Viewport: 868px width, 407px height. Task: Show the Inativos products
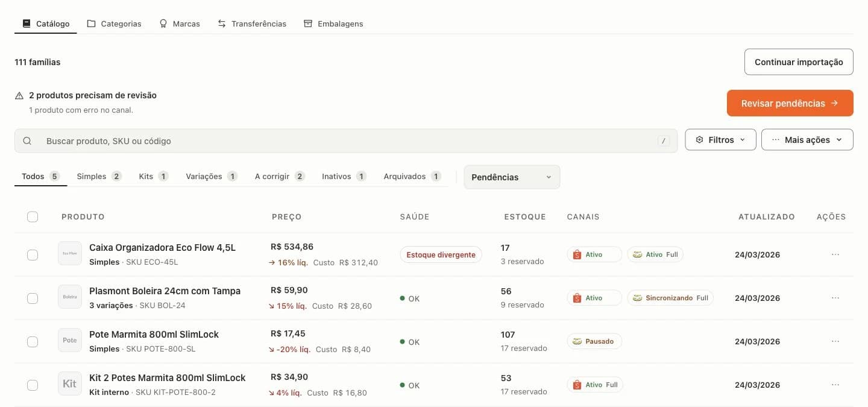coord(344,176)
